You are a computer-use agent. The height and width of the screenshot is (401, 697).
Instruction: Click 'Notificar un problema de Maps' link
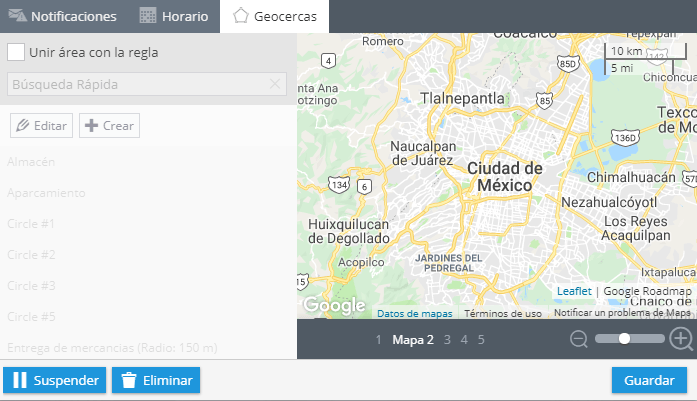point(622,313)
